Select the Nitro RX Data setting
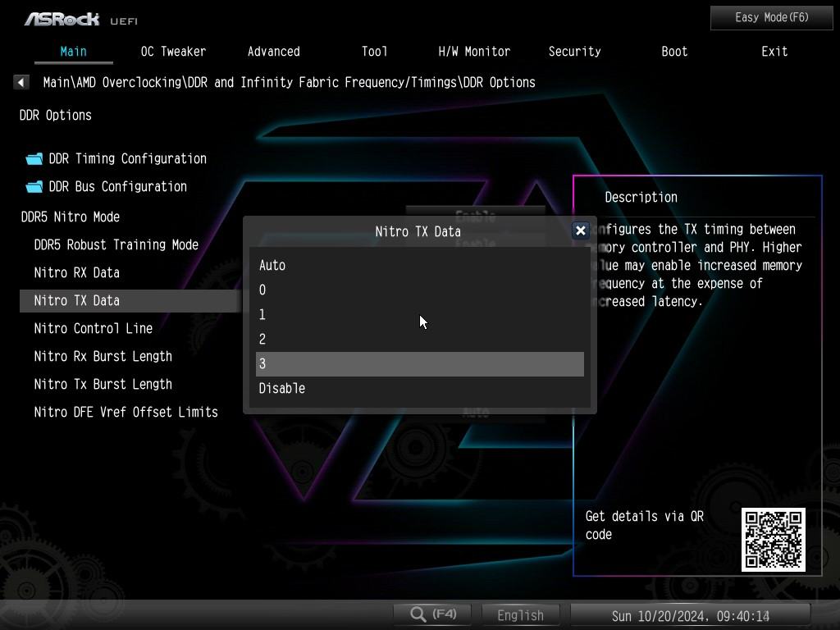840x630 pixels. [x=76, y=272]
